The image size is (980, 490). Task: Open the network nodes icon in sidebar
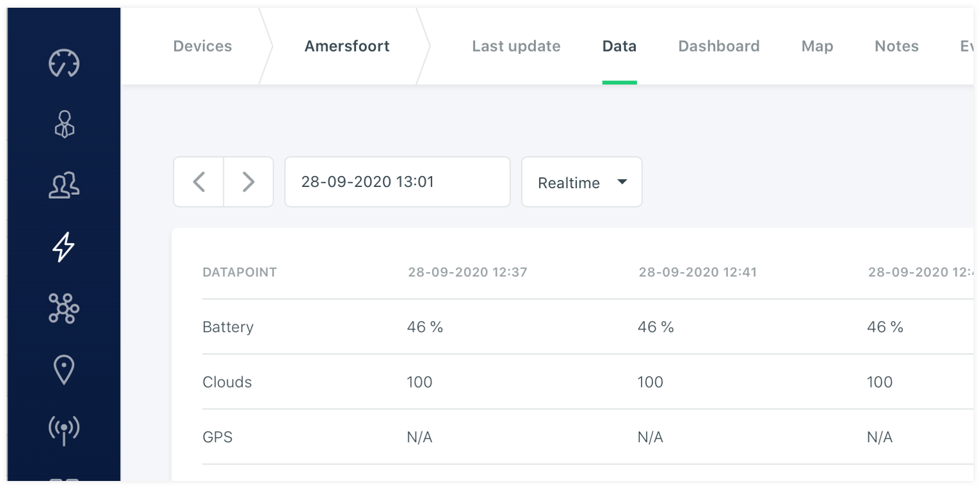click(x=64, y=308)
